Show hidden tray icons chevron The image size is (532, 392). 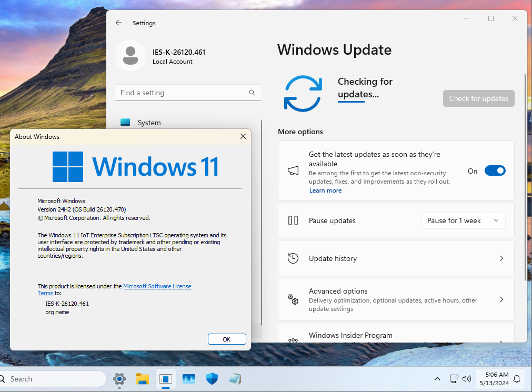point(437,379)
